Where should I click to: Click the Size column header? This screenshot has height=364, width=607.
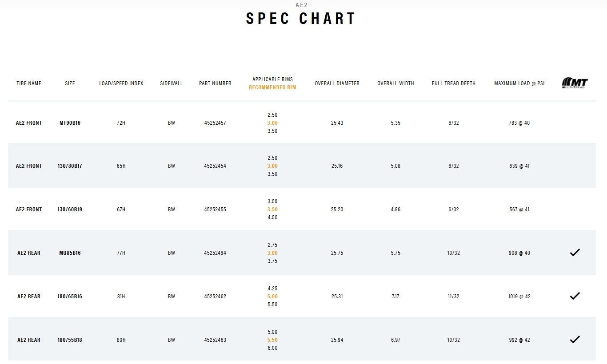coord(70,83)
